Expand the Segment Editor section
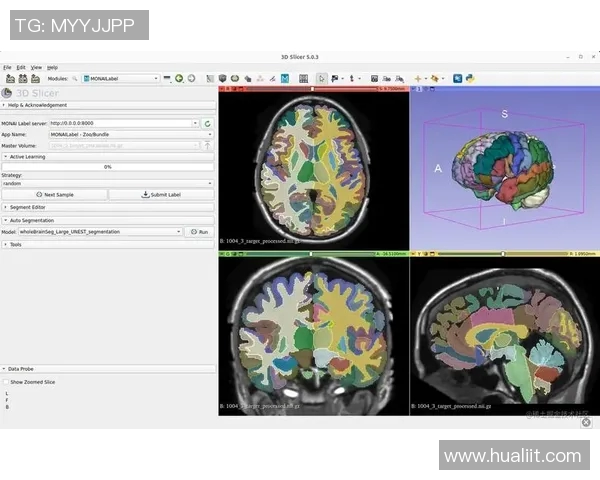 (108, 207)
